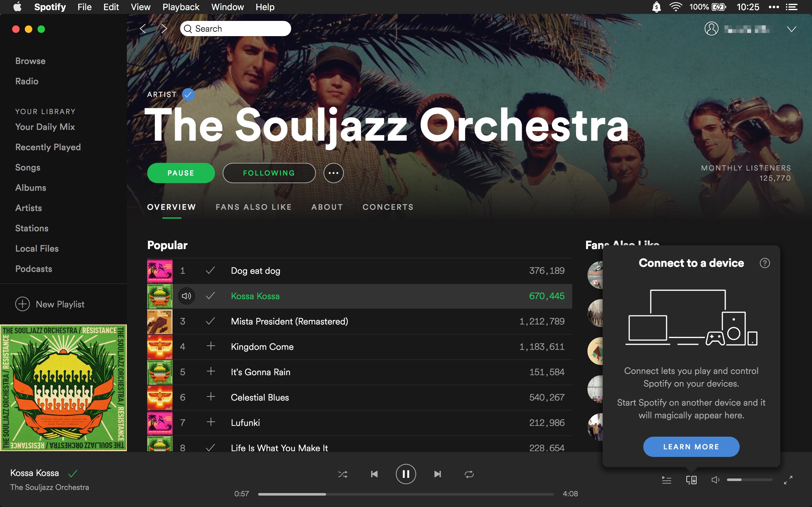
Task: Toggle the Following button for the artist
Action: pyautogui.click(x=269, y=173)
